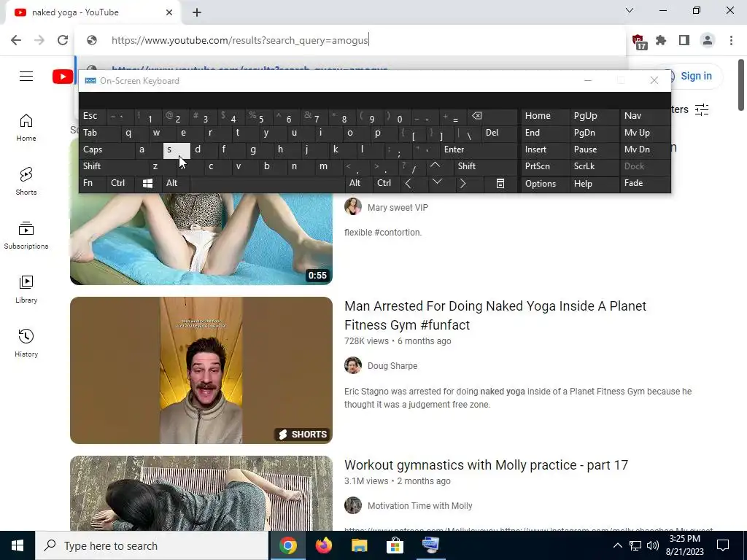
Task: Open Microsoft Store from the taskbar
Action: click(395, 545)
